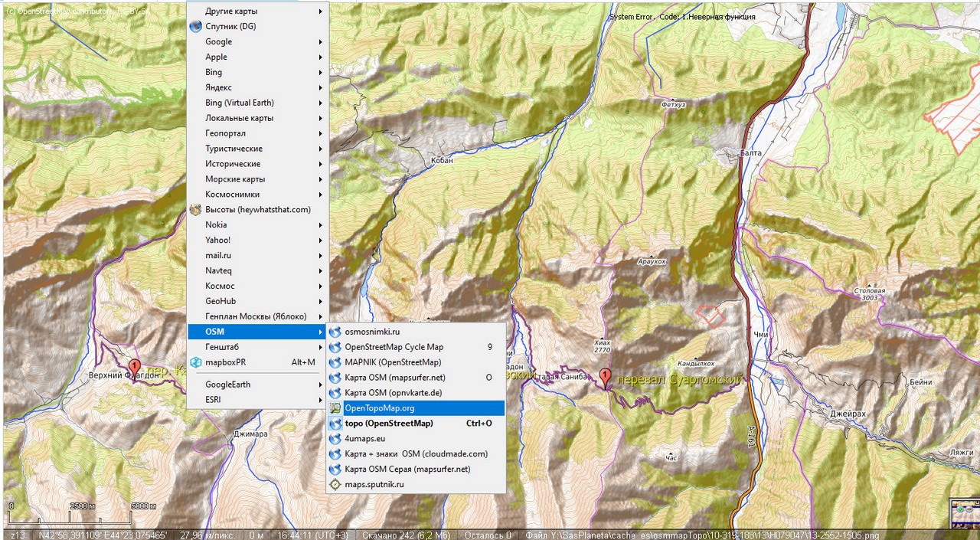Click the mapboxPR cube icon
This screenshot has height=540, width=980.
[196, 362]
